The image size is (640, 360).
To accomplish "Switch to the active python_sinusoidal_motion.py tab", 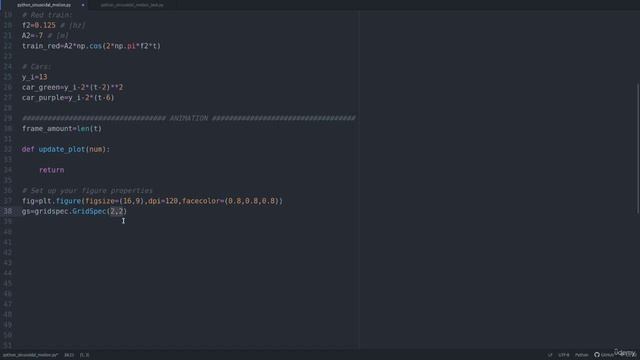I will coord(44,5).
